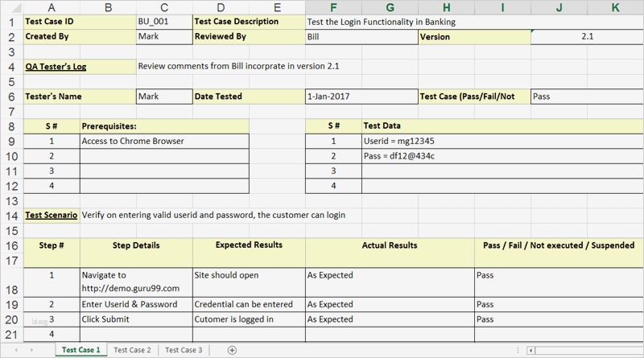644x358 pixels.
Task: Select column K header
Action: (616, 7)
